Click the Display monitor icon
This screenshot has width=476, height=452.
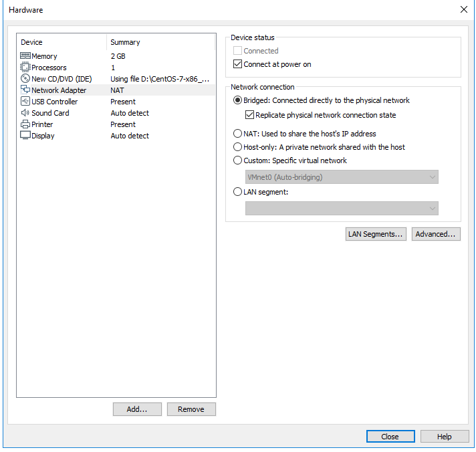pos(25,135)
